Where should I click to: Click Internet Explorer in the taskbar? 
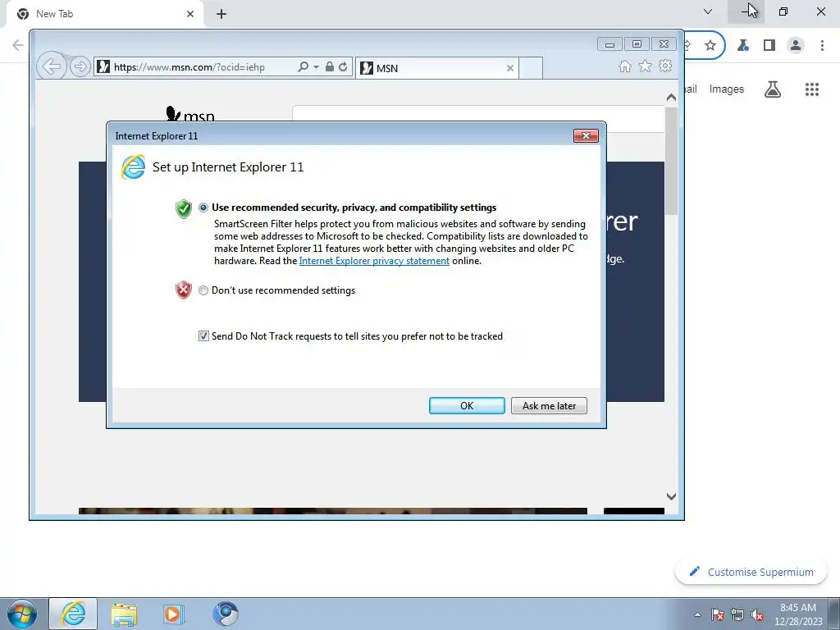click(73, 614)
